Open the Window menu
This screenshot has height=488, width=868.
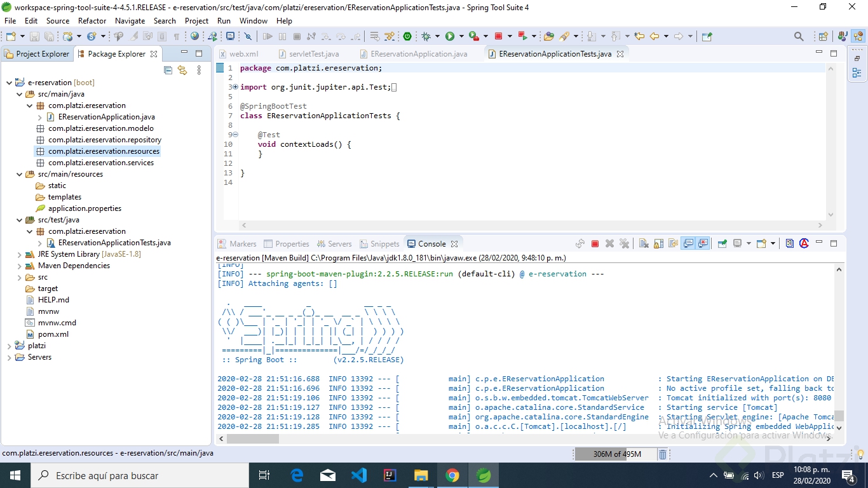click(254, 21)
